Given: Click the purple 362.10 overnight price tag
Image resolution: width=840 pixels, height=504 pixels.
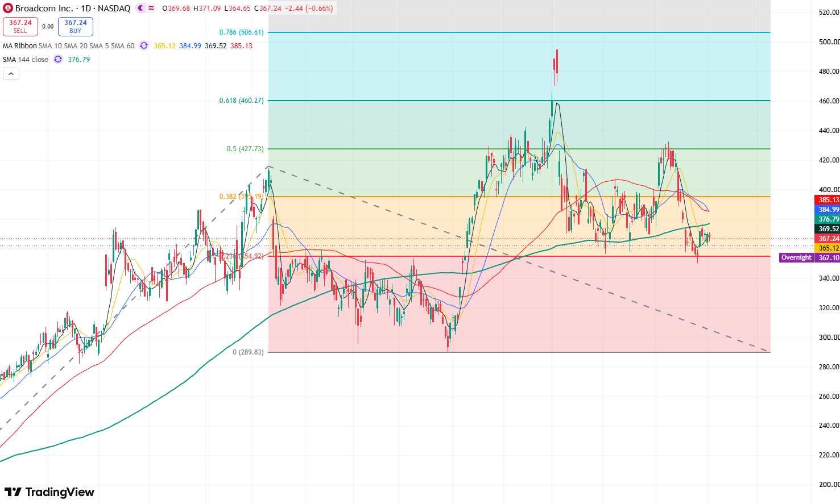Looking at the screenshot, I should point(827,258).
